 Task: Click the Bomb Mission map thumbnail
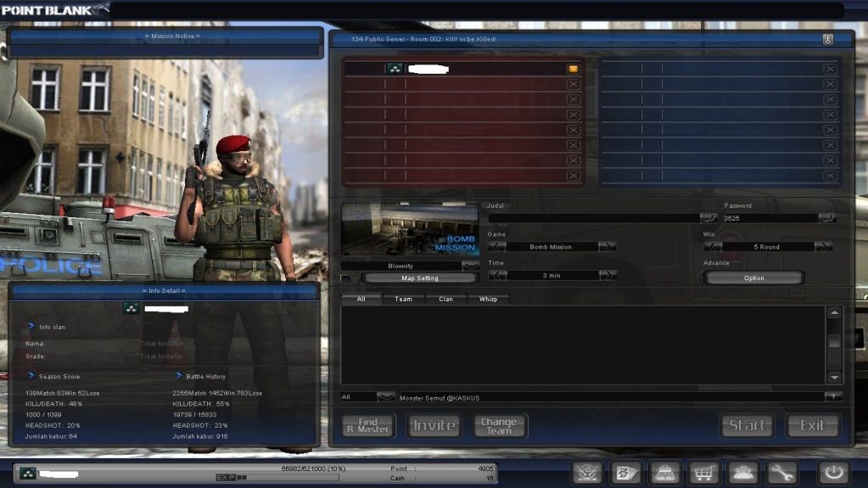(x=410, y=229)
